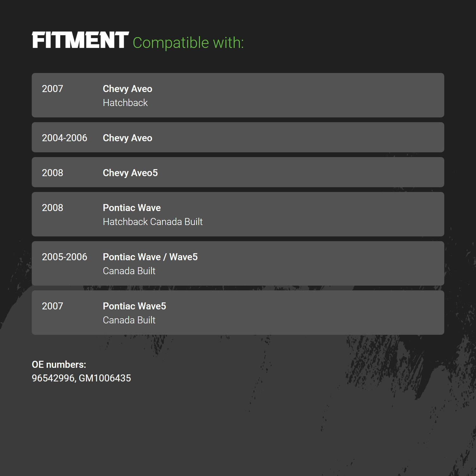Select the 2007 Chevy Aveo Hatchback row

pyautogui.click(x=238, y=95)
